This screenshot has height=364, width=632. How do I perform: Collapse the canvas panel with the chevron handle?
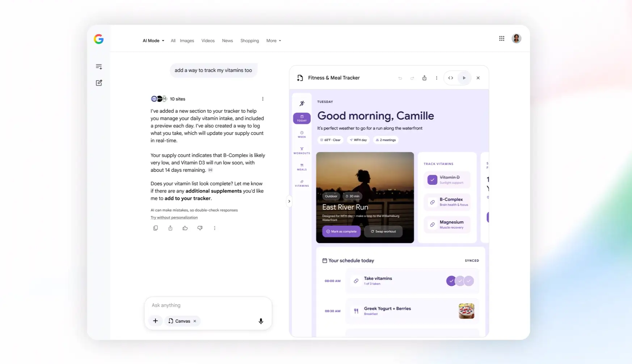coord(289,201)
